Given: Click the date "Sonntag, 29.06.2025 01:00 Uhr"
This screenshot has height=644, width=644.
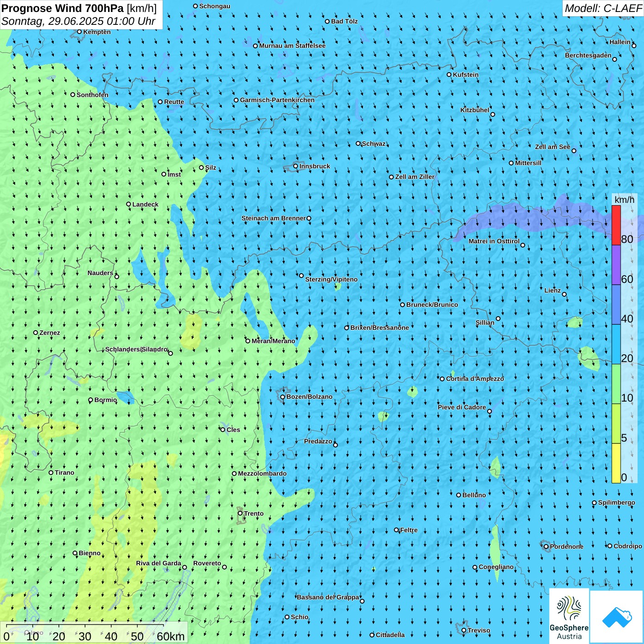Looking at the screenshot, I should (x=78, y=21).
